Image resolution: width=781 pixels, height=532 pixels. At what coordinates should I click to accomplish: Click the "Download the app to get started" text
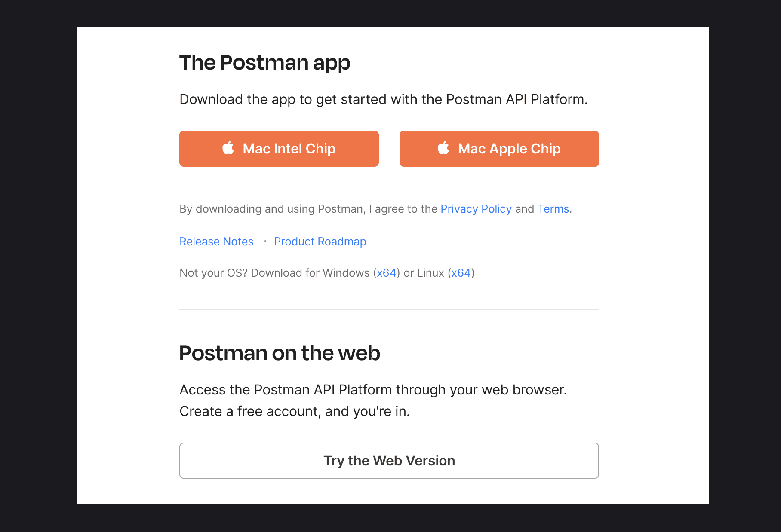tap(383, 99)
